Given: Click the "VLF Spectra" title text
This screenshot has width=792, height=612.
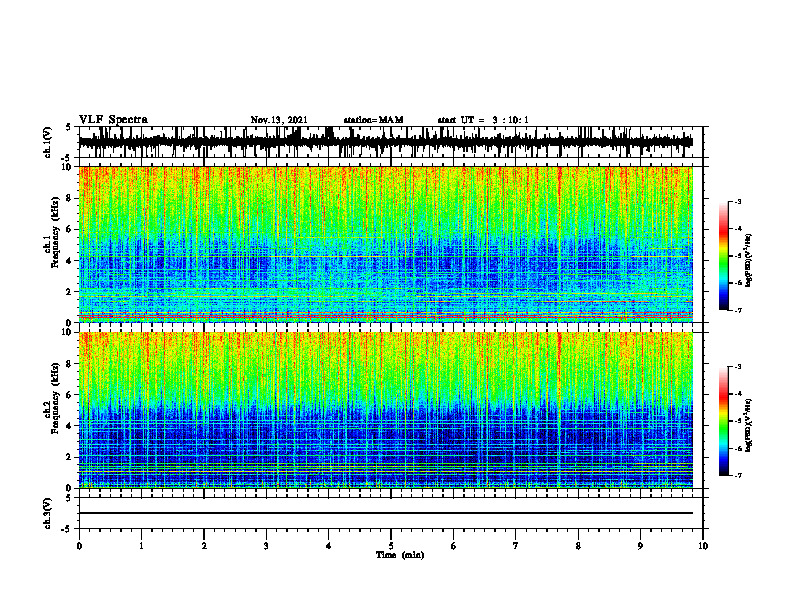Looking at the screenshot, I should 113,120.
